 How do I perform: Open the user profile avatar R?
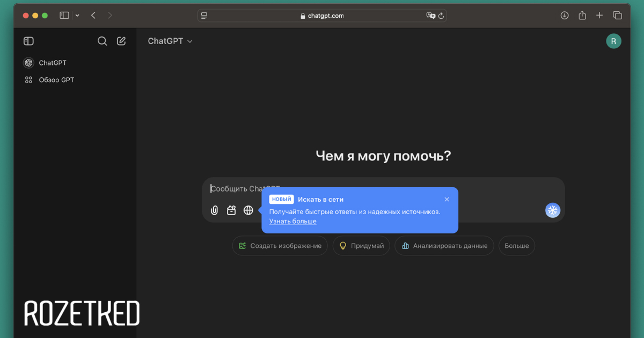[x=613, y=41]
